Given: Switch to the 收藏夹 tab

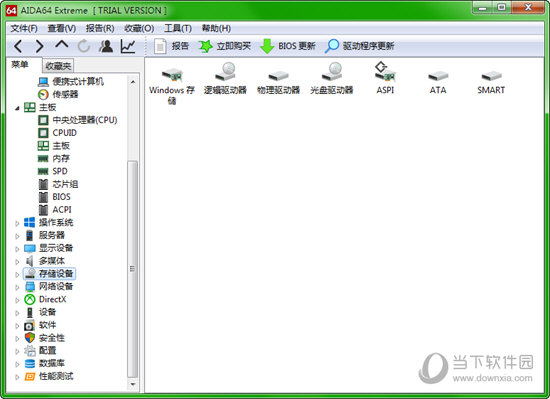Looking at the screenshot, I should [58, 66].
